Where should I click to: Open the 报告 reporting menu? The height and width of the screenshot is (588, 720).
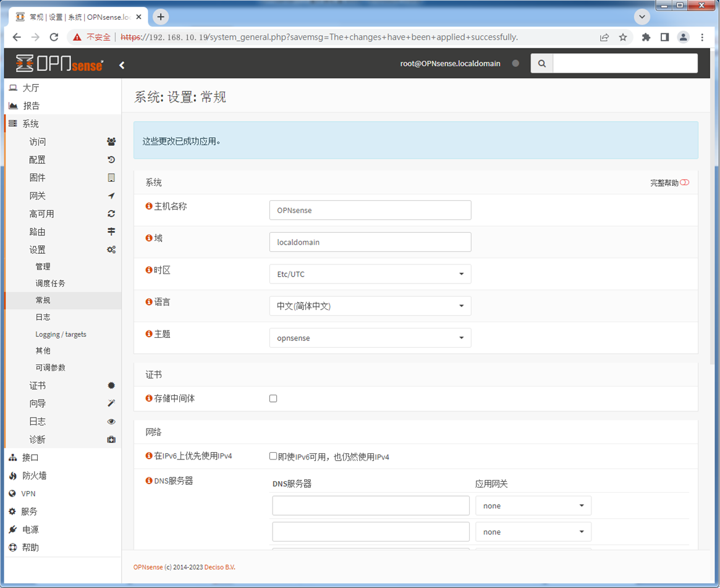63,106
